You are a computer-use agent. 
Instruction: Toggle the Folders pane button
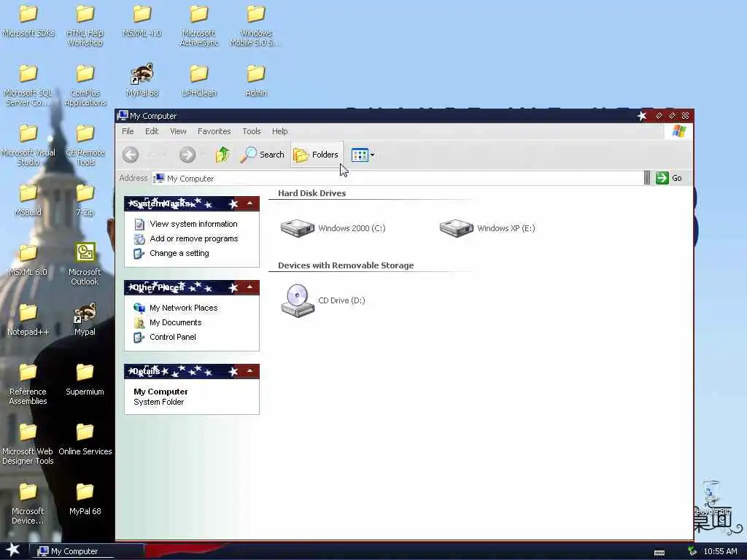click(x=317, y=155)
